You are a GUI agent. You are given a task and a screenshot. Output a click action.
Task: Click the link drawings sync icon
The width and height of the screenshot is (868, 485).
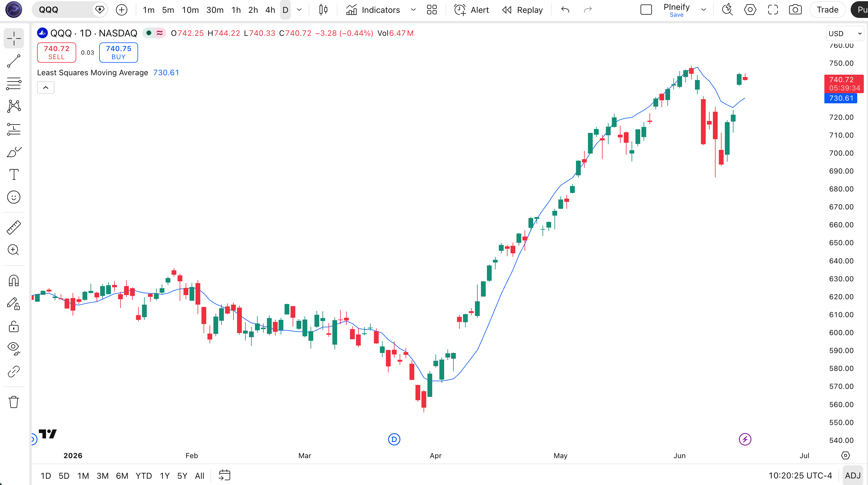14,372
